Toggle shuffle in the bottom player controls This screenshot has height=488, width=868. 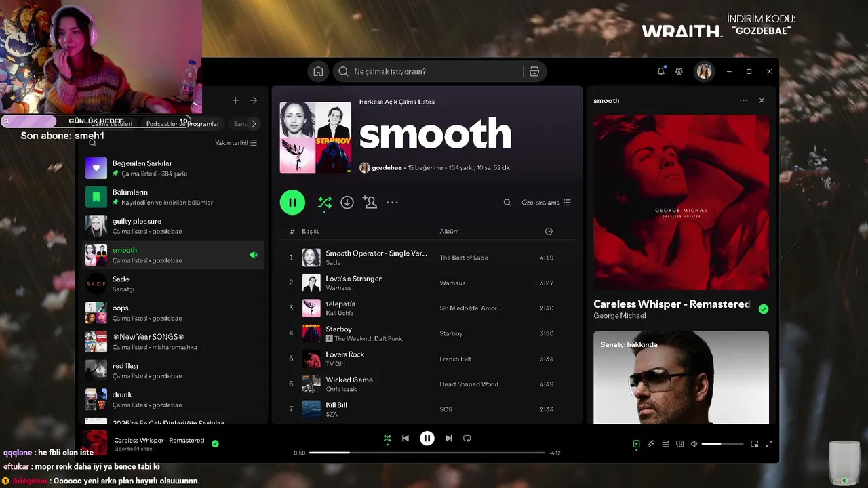pyautogui.click(x=387, y=439)
